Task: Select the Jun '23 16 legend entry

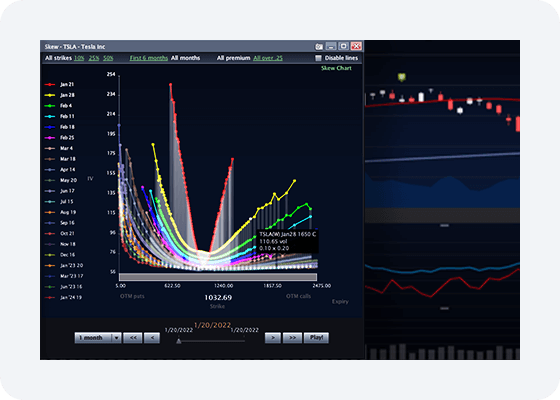Action: coord(63,287)
